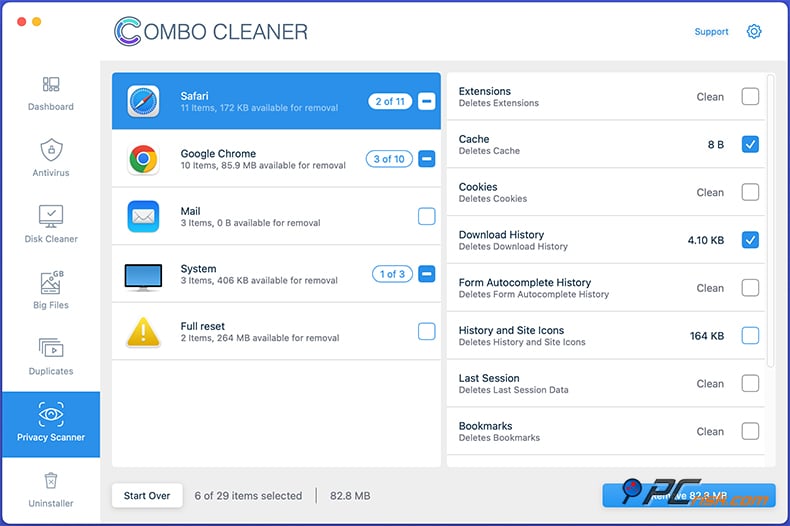Check the Mail checkbox
The width and height of the screenshot is (790, 526).
426,216
